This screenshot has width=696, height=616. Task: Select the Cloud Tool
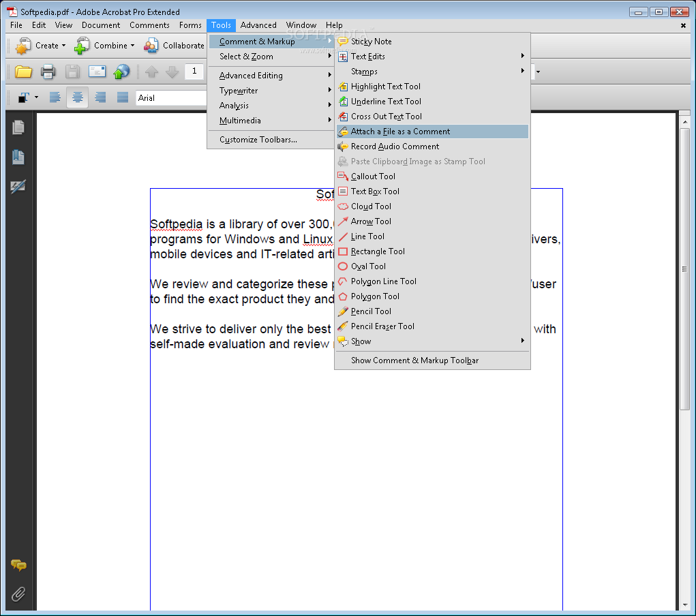click(x=432, y=206)
